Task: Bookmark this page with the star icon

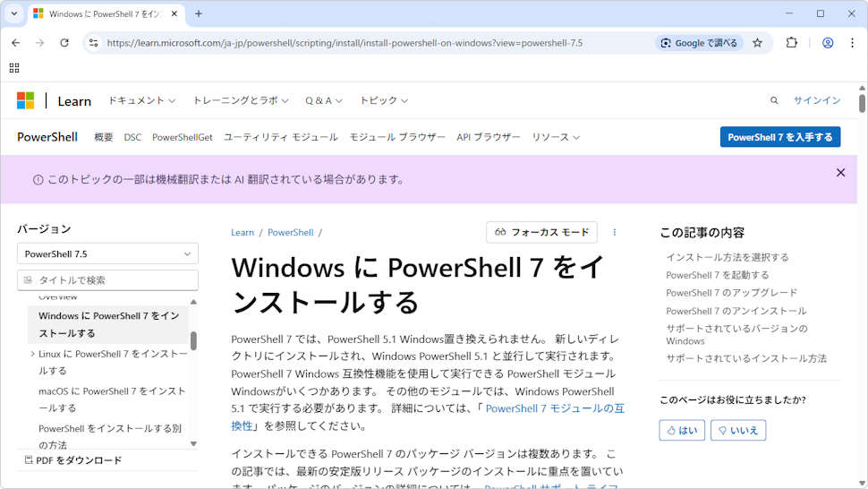Action: coord(757,43)
